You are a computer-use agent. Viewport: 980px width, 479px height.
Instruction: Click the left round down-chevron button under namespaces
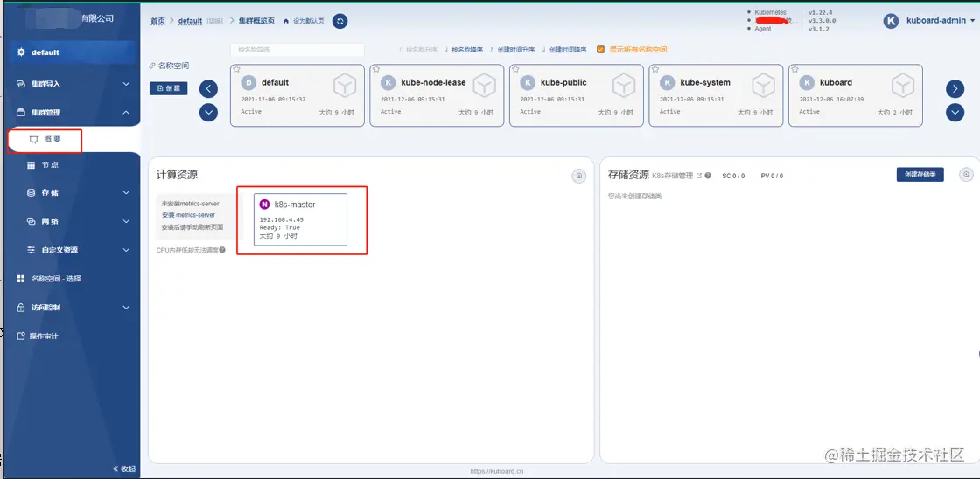pos(209,113)
